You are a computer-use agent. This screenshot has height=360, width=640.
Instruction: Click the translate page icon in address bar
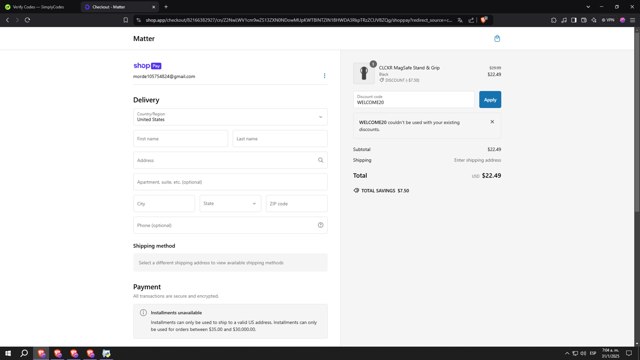[460, 20]
